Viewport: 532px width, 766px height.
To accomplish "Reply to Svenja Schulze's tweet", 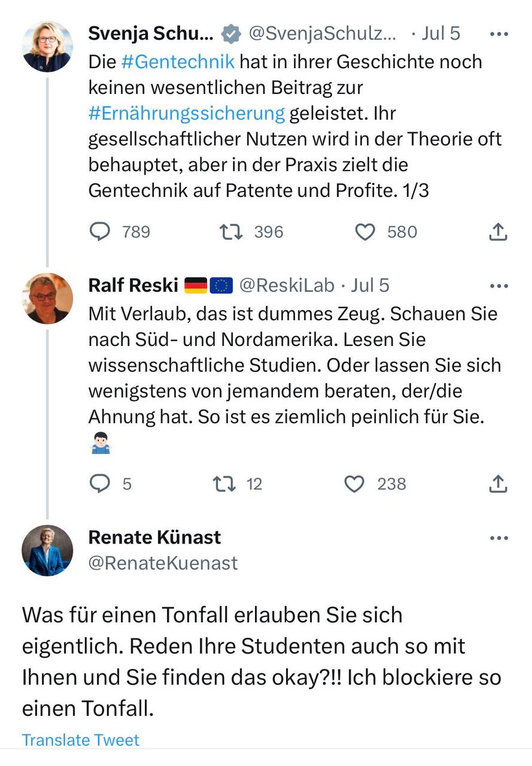I will (100, 232).
